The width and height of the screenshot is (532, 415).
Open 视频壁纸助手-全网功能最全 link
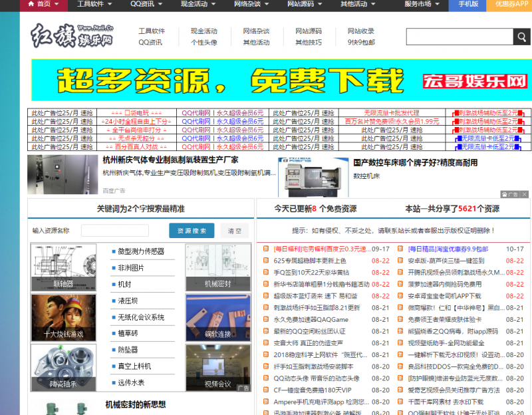tap(446, 343)
